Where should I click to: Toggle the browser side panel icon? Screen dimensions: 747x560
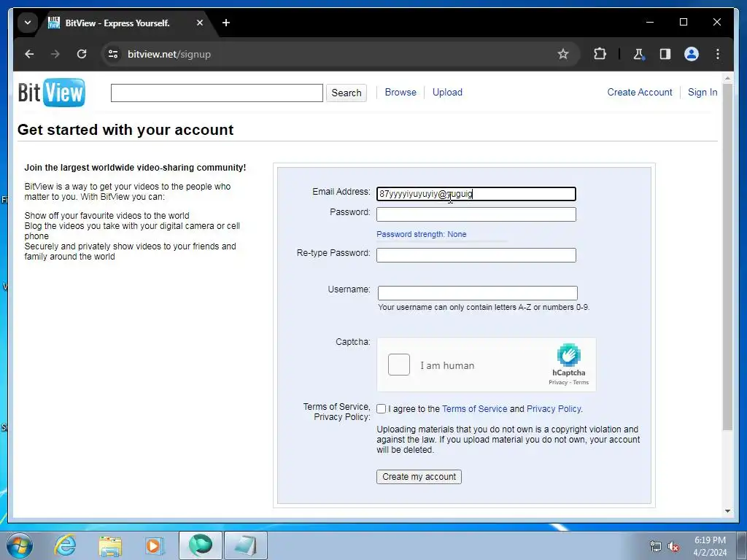coord(665,54)
